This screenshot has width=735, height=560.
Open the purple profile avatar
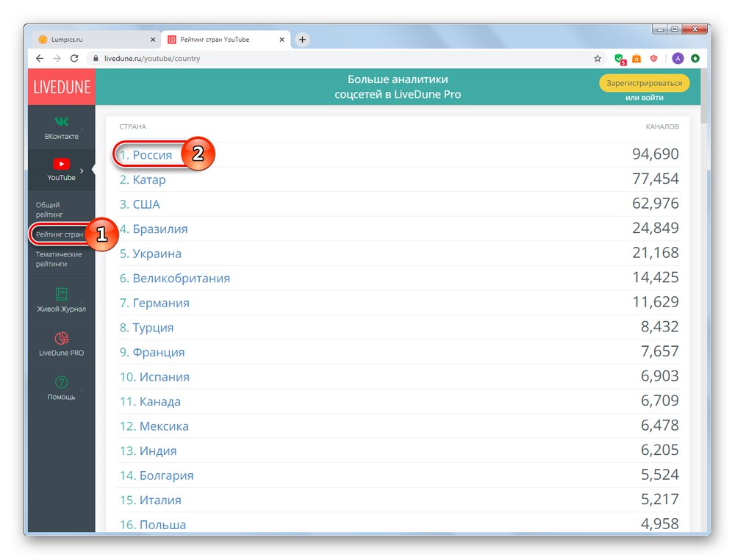678,59
